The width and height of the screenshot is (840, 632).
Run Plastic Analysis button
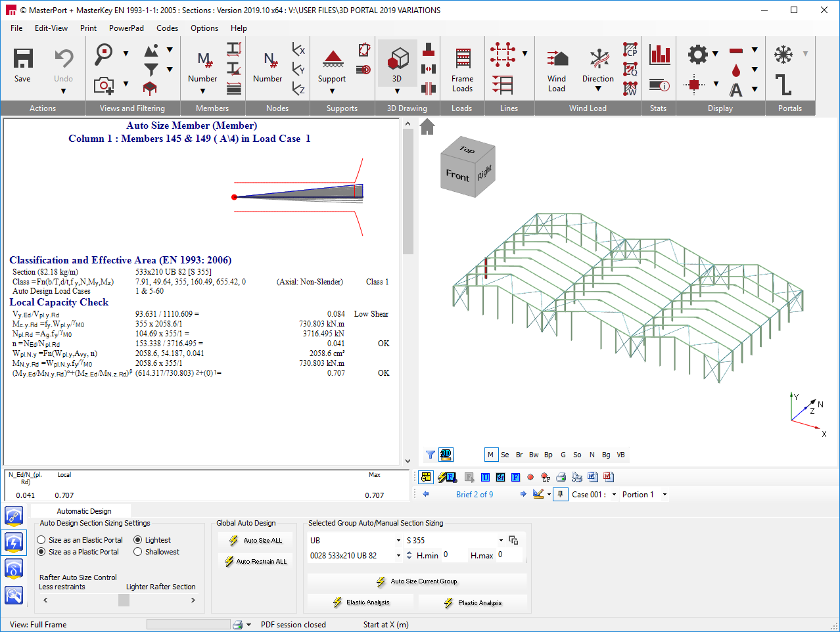tap(473, 602)
